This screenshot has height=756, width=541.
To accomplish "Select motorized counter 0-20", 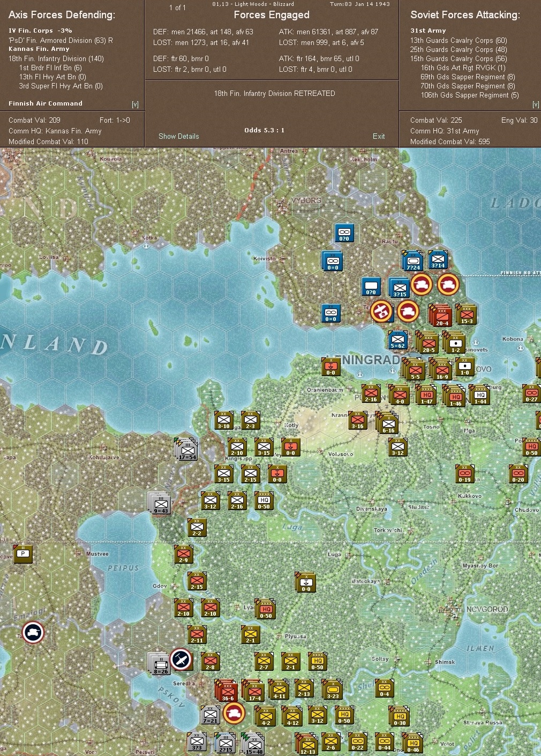I will (x=518, y=474).
